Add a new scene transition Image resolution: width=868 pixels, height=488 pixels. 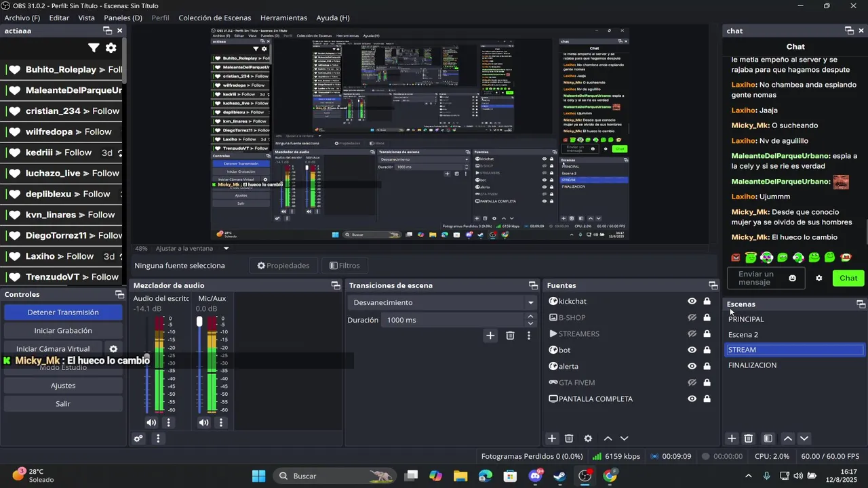pyautogui.click(x=490, y=335)
